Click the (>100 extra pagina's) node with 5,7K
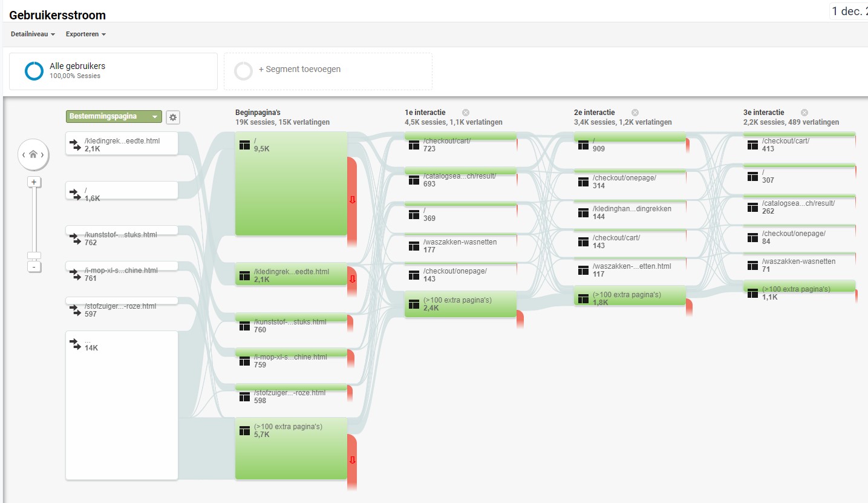868x503 pixels. click(x=291, y=448)
